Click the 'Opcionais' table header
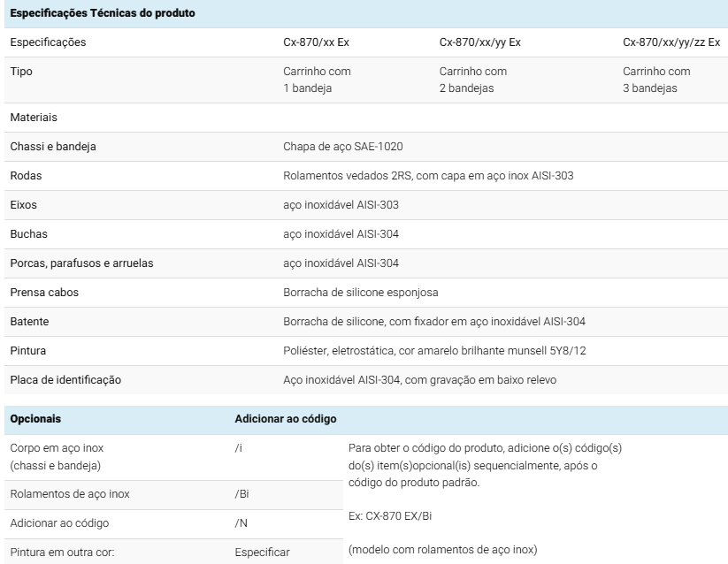This screenshot has width=728, height=564. [35, 419]
